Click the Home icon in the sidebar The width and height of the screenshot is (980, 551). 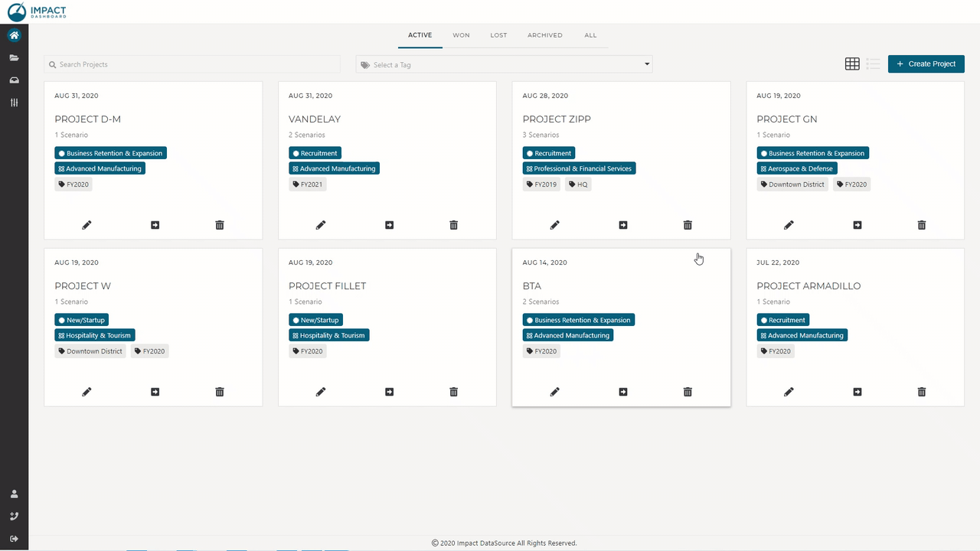point(14,35)
